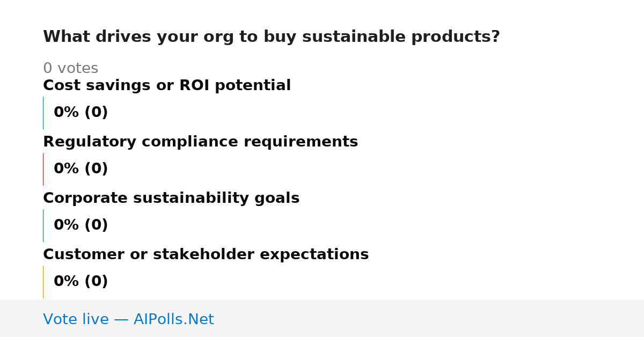Click the 0% (0) result for Customer expectations
The width and height of the screenshot is (644, 337).
tap(80, 282)
